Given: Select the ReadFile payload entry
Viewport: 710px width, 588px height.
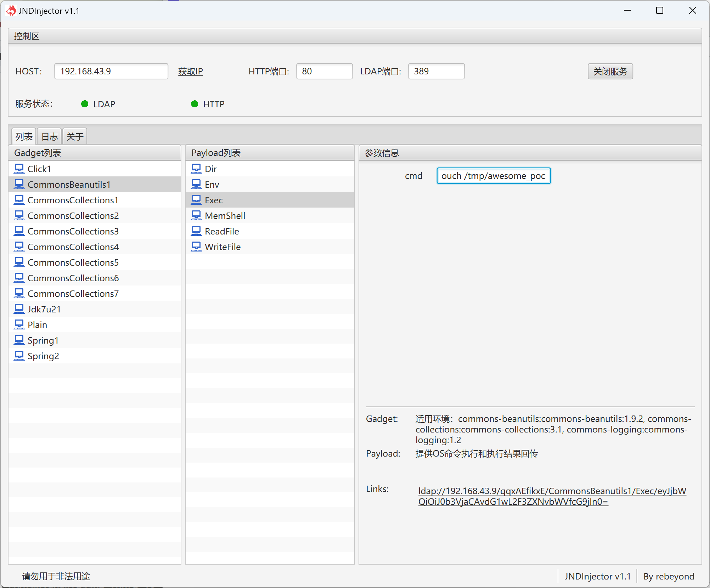Looking at the screenshot, I should pos(222,231).
